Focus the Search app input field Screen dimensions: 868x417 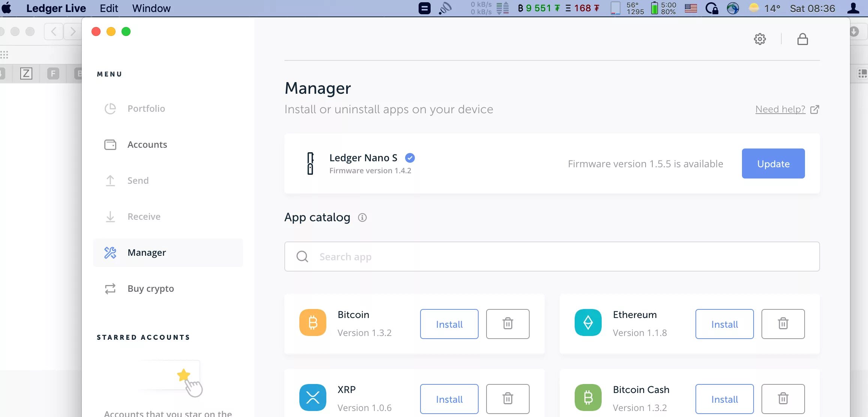click(551, 256)
